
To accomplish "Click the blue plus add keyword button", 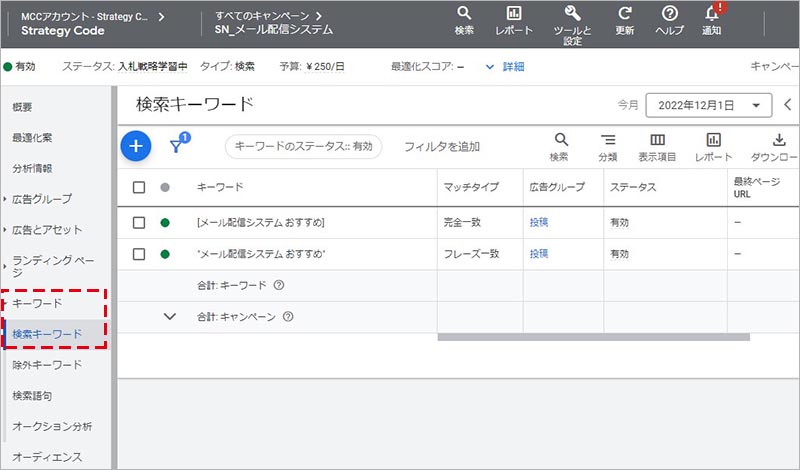I will [x=136, y=146].
